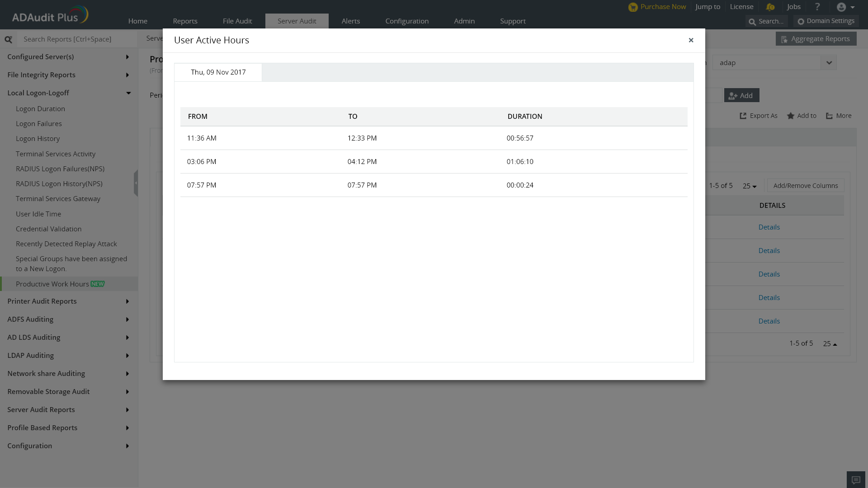Click the help question mark icon
This screenshot has width=868, height=488.
817,7
